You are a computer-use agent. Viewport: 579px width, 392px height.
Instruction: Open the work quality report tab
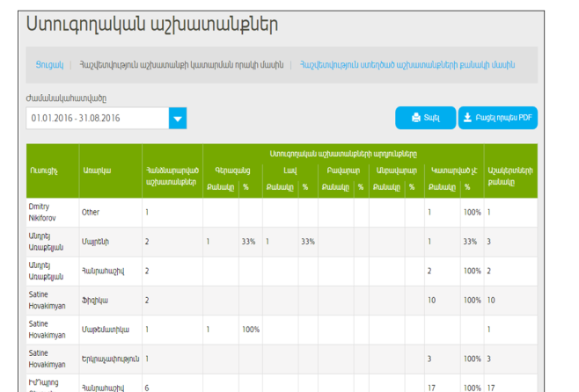pos(181,65)
